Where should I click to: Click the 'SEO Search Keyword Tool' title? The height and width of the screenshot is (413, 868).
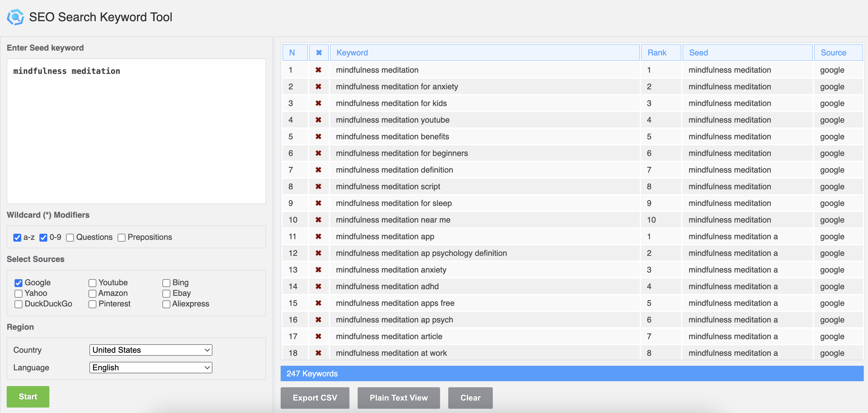(x=101, y=17)
